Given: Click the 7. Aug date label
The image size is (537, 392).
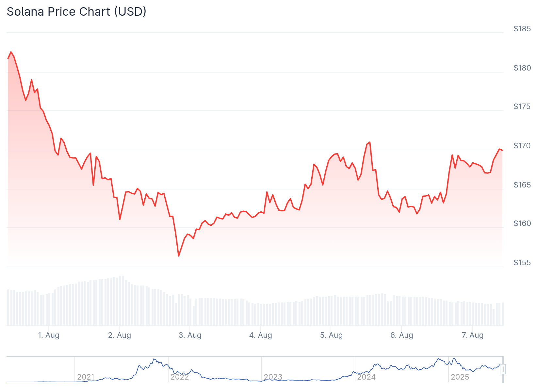Looking at the screenshot, I should click(473, 335).
